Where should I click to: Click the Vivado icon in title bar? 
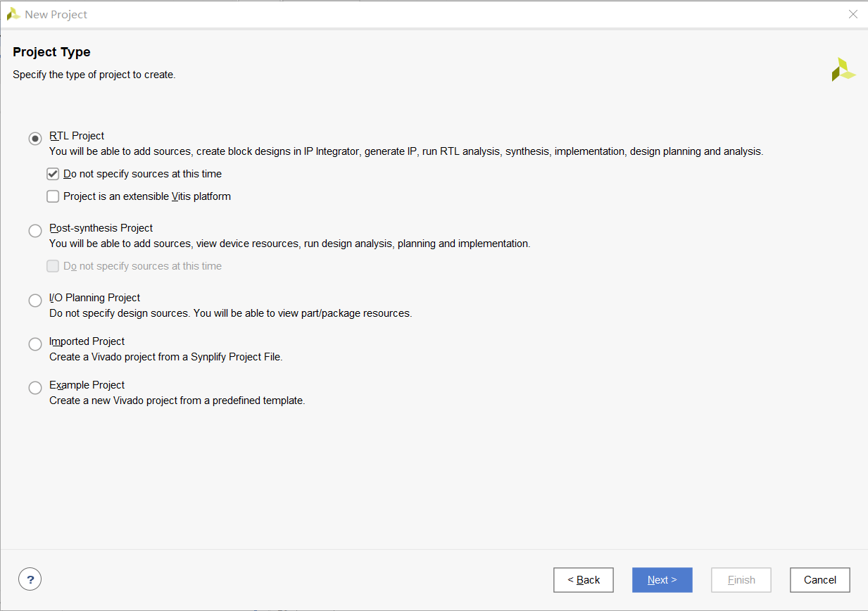(x=13, y=14)
